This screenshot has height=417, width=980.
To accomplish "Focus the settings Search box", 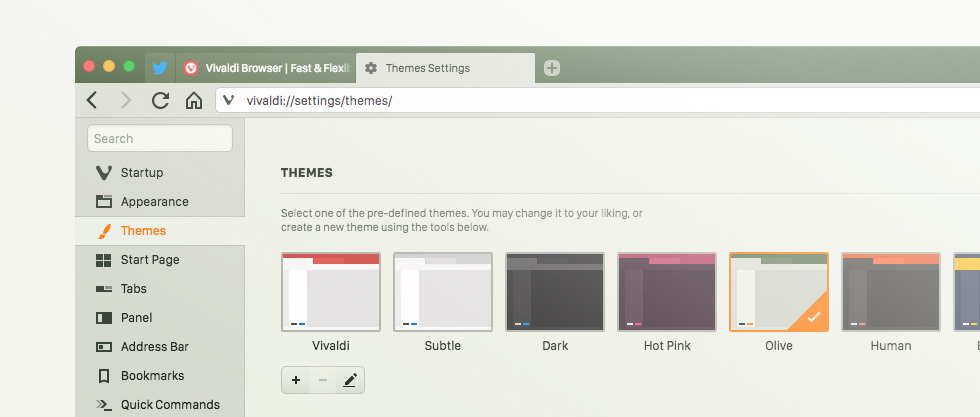I will tap(160, 138).
